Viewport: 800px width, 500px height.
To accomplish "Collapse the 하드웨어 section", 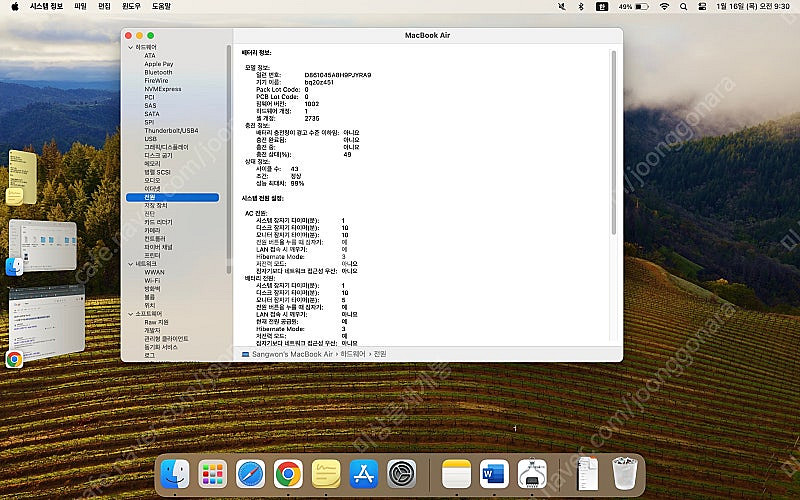I will (x=131, y=47).
